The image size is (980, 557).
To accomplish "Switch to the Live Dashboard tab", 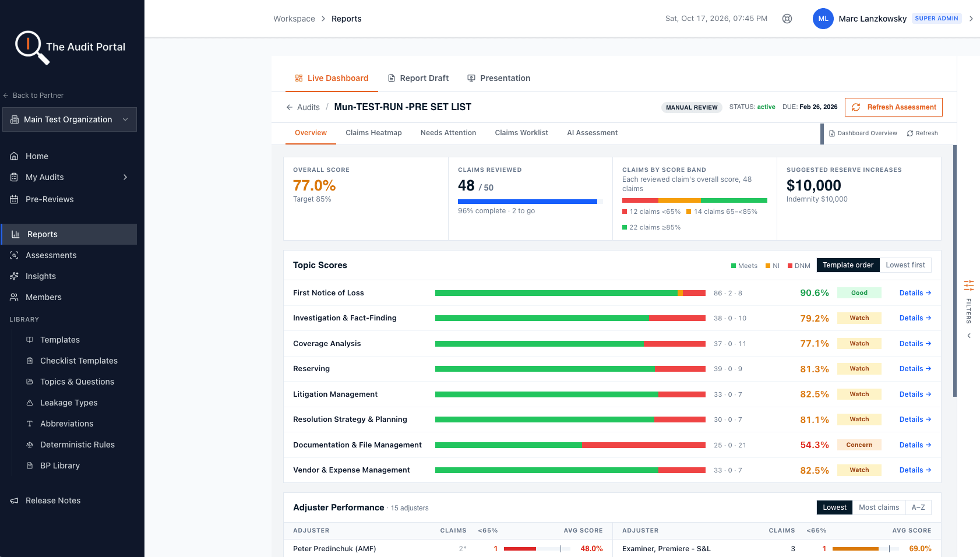I will tap(332, 78).
